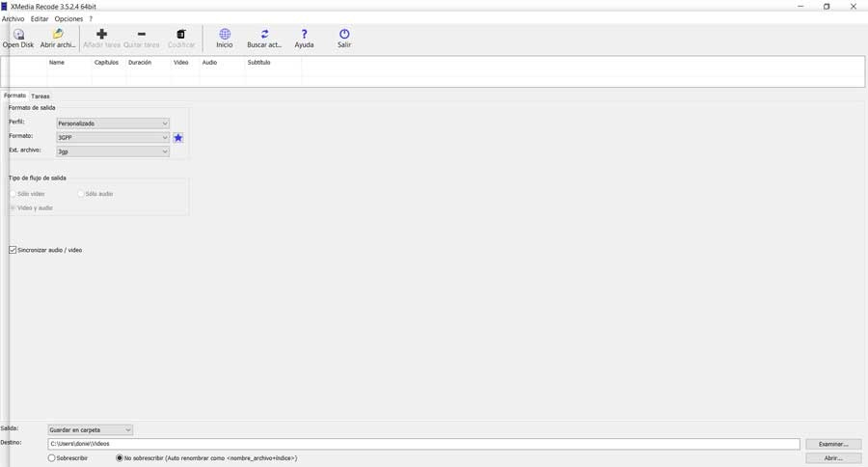The width and height of the screenshot is (868, 467).
Task: Switch to the Formato tab
Action: click(x=14, y=96)
